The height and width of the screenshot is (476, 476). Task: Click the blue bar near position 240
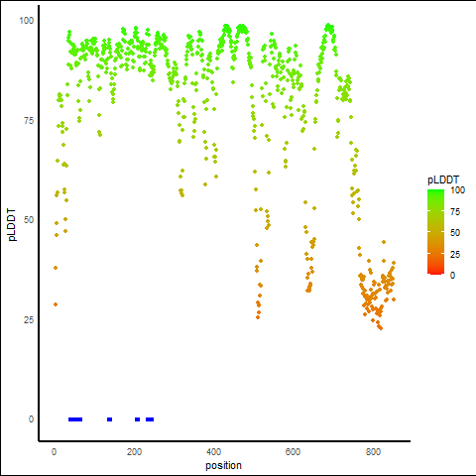[150, 419]
